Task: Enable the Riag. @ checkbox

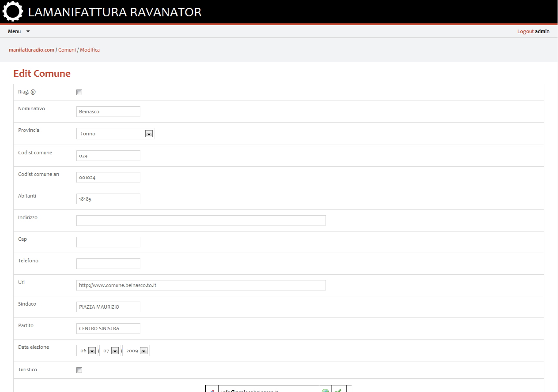Action: [x=79, y=92]
